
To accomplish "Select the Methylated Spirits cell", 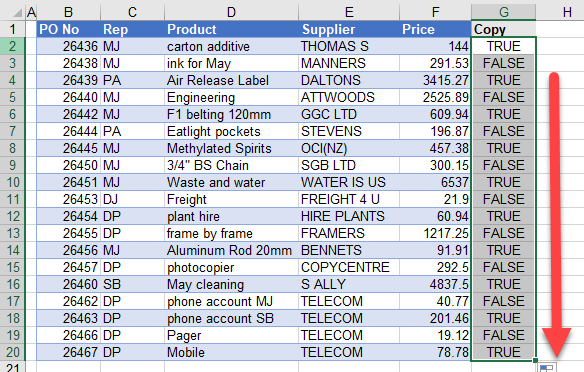I will [x=231, y=148].
